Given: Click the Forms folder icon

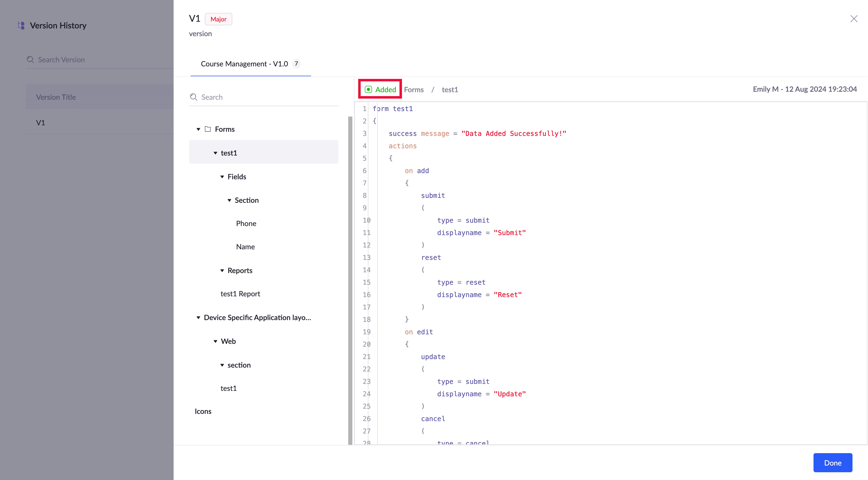Looking at the screenshot, I should [208, 129].
